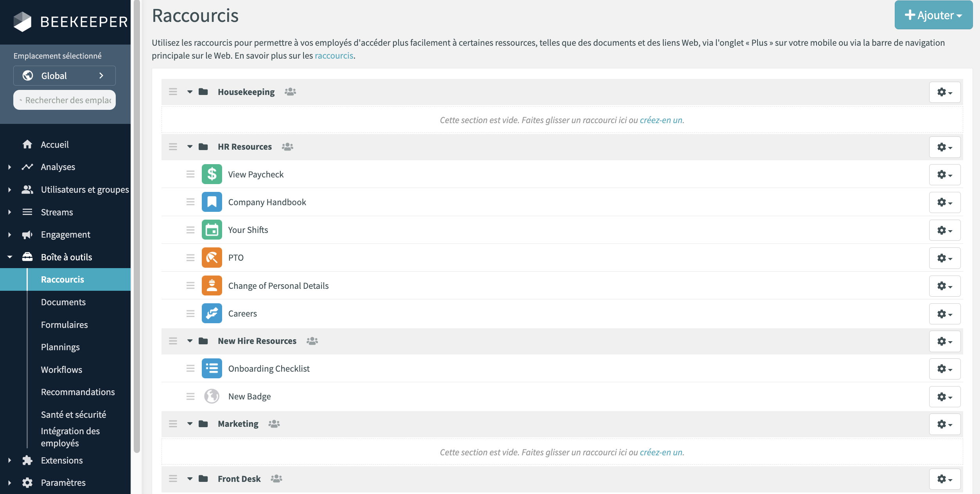
Task: Collapse the Marketing section
Action: pos(190,424)
